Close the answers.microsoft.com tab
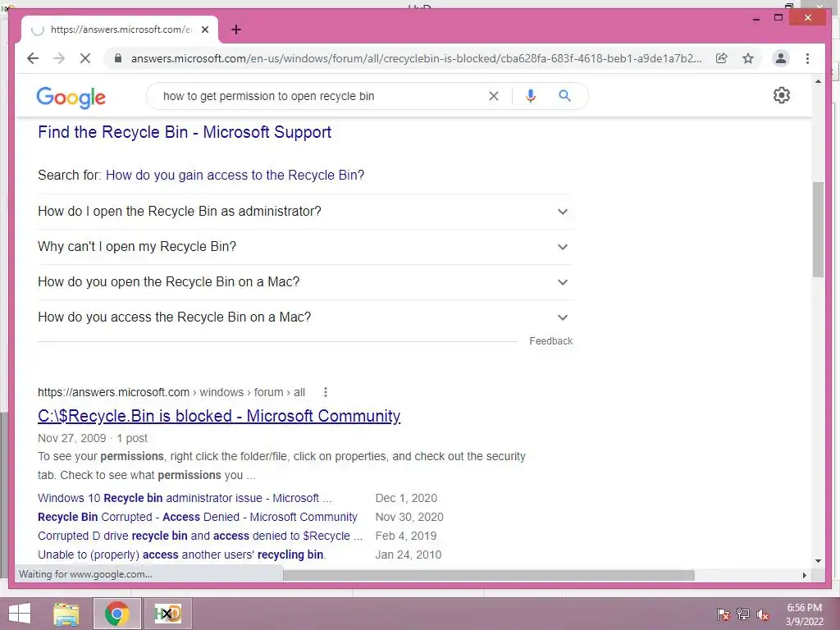Image resolution: width=840 pixels, height=630 pixels. [x=204, y=30]
